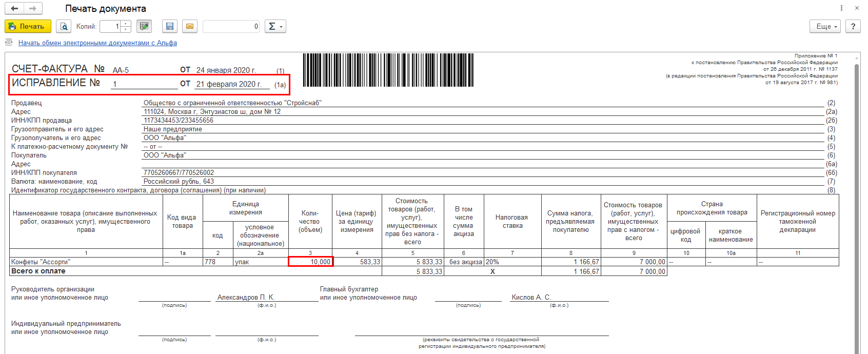This screenshot has width=868, height=354.
Task: Go back with the left arrow button
Action: click(14, 8)
